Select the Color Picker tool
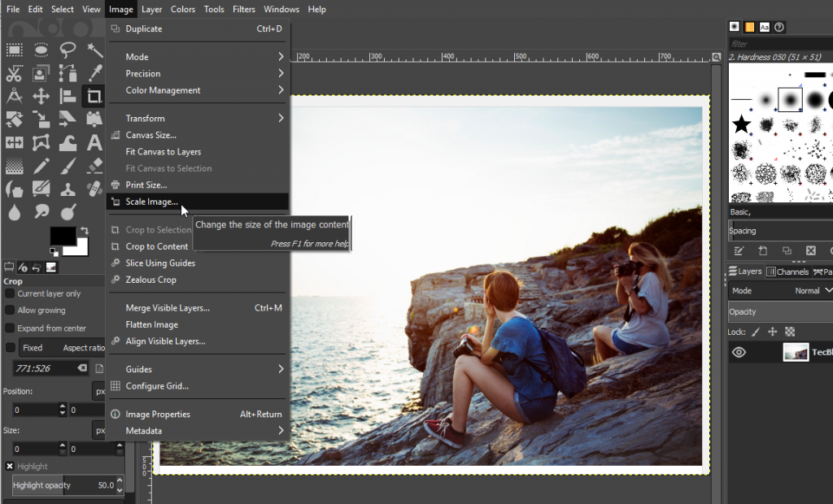 tap(94, 72)
